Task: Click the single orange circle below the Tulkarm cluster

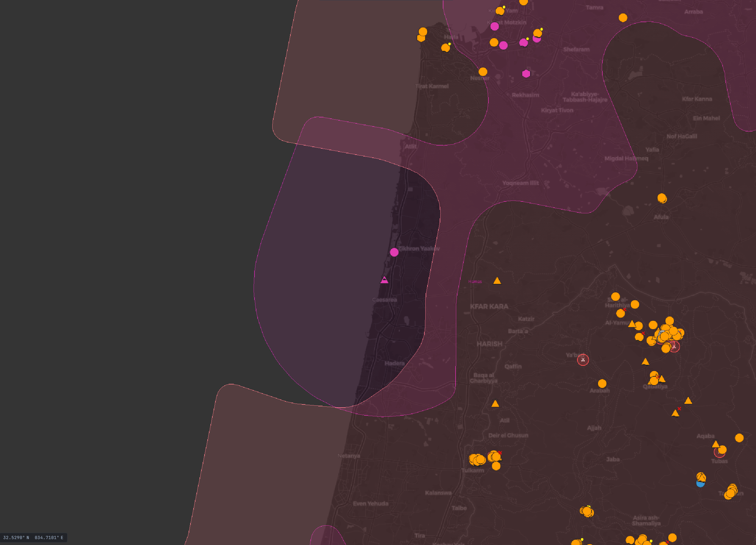Action: 496,466
